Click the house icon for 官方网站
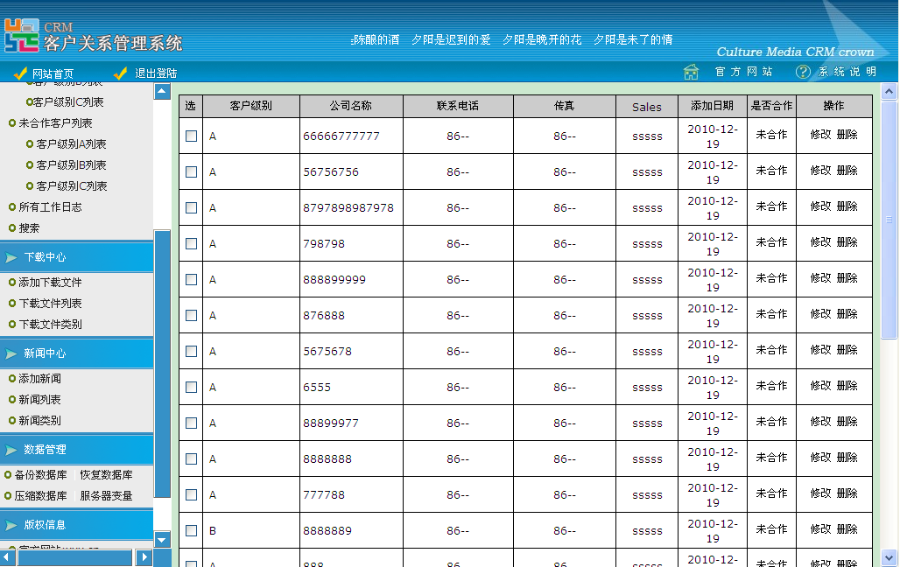The image size is (900, 567). click(691, 72)
